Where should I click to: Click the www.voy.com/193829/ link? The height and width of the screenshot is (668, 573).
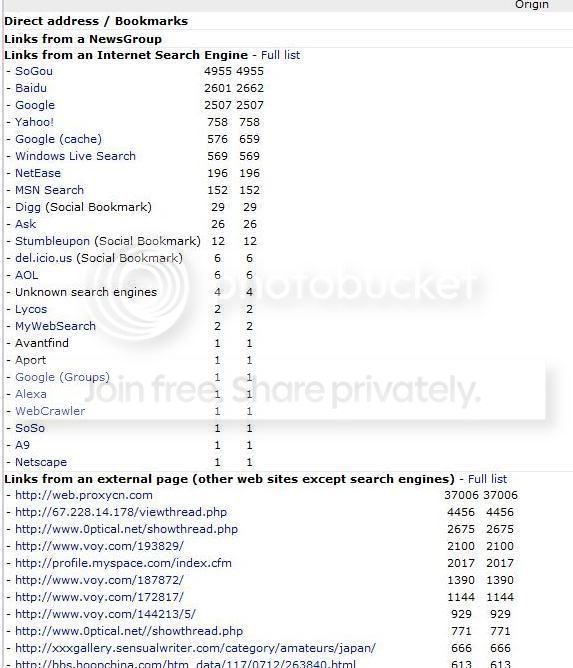coord(99,546)
